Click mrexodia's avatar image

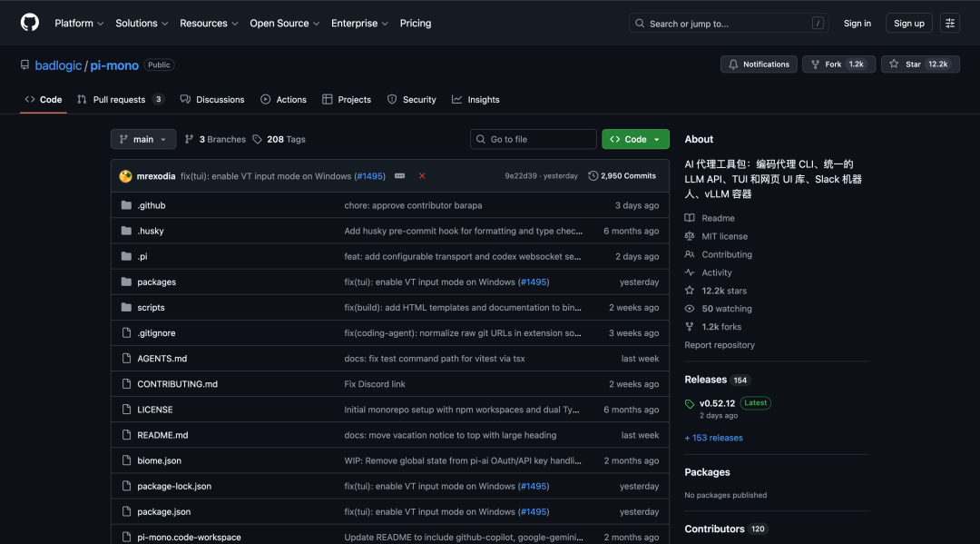coord(125,176)
